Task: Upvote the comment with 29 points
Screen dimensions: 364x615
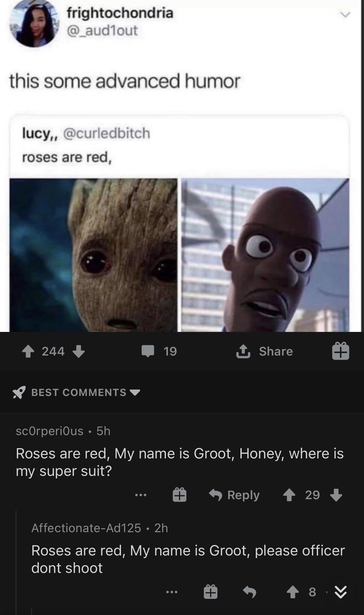Action: click(289, 495)
